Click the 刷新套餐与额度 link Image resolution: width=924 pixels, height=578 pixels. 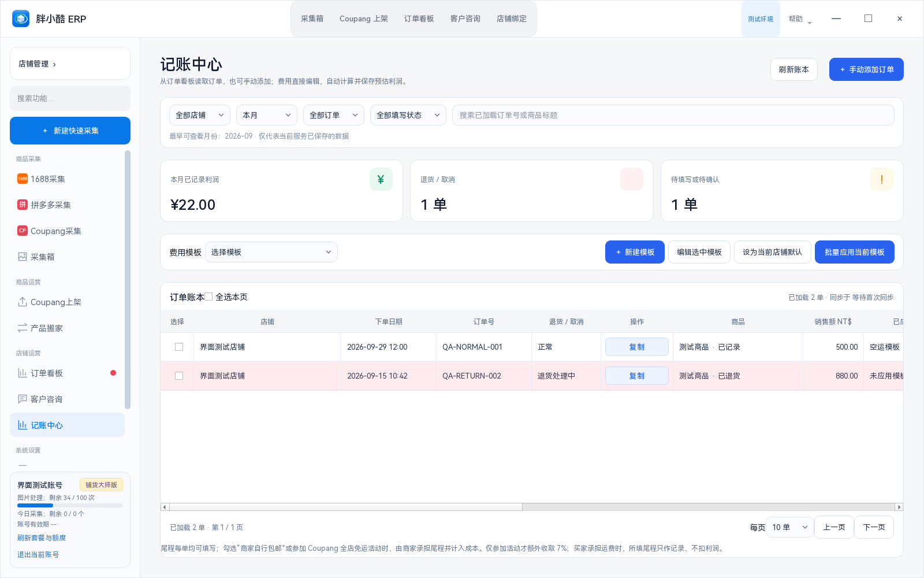(42, 538)
